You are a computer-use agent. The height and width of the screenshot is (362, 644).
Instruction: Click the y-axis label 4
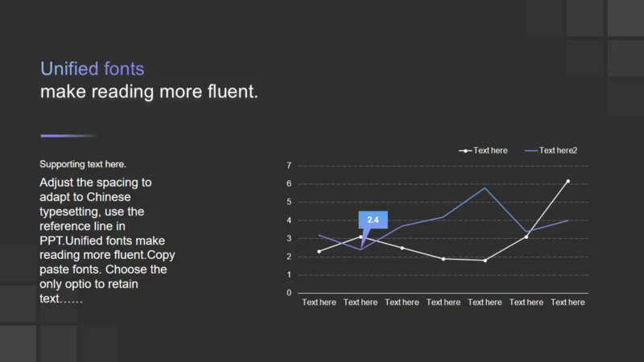[x=288, y=220]
